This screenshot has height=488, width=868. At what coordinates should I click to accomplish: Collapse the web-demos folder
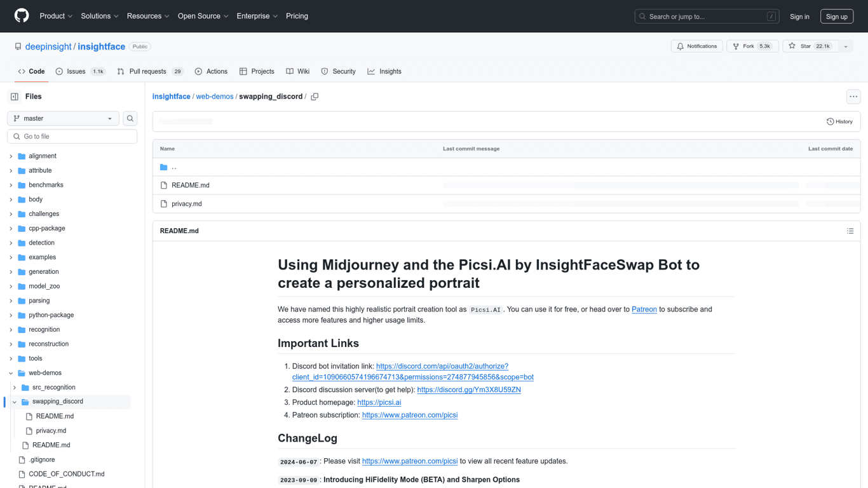11,373
